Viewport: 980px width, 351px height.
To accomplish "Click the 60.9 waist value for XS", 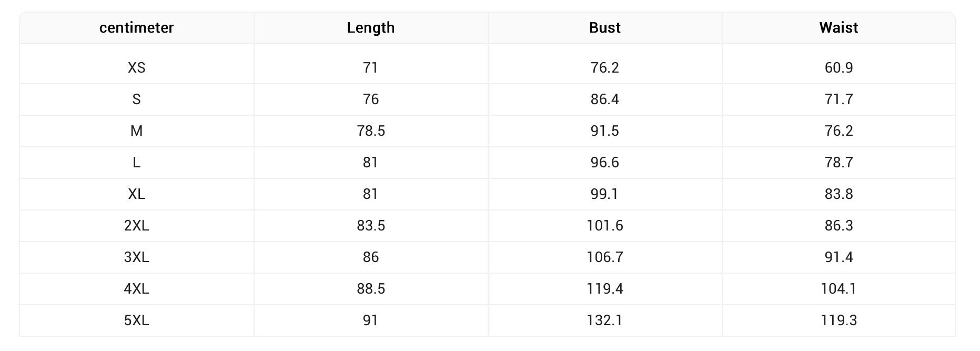I will coord(838,68).
